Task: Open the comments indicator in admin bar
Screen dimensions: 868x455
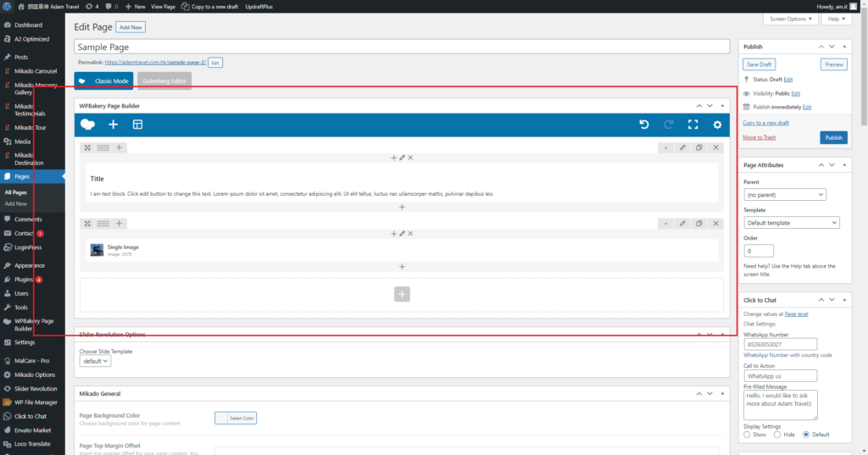Action: (x=112, y=7)
